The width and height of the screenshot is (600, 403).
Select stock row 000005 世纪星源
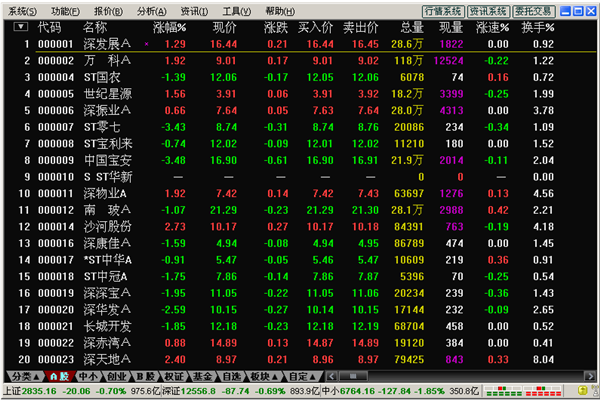(300, 94)
